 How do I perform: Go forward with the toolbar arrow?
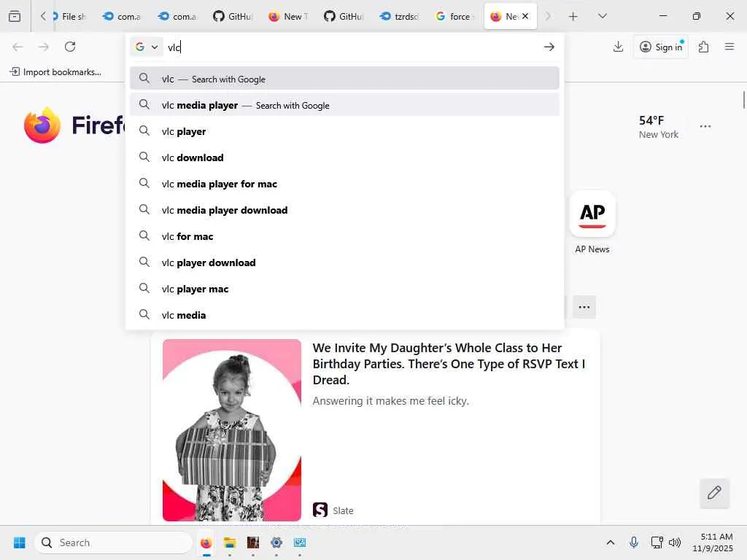(43, 47)
